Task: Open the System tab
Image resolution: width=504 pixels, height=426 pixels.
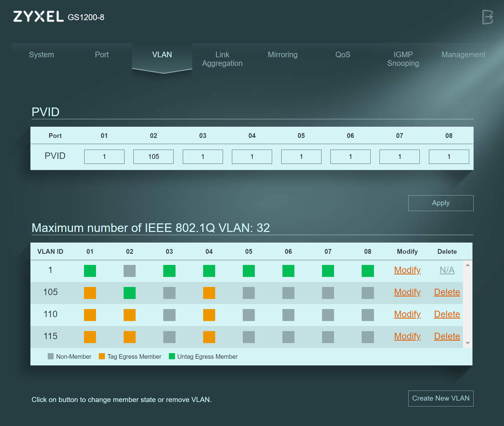Action: tap(42, 55)
